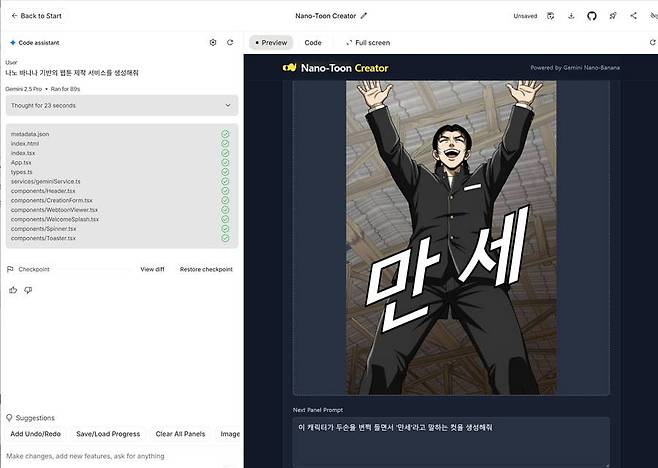Open components/Header.tsx file
The image size is (658, 468).
coord(43,191)
